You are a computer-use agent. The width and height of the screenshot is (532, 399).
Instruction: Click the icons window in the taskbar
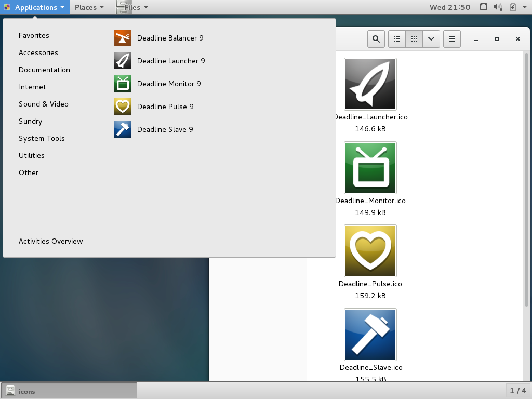(x=68, y=391)
